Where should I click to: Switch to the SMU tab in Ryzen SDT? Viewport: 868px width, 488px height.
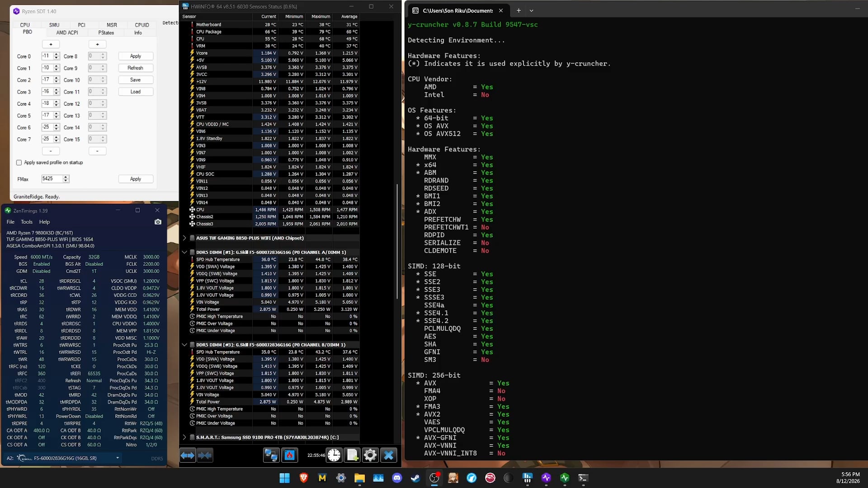click(x=54, y=25)
